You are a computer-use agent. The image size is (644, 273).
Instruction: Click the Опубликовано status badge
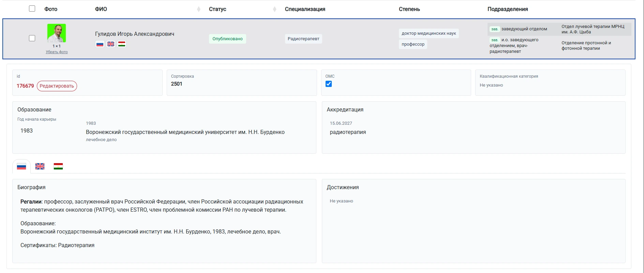pos(227,39)
